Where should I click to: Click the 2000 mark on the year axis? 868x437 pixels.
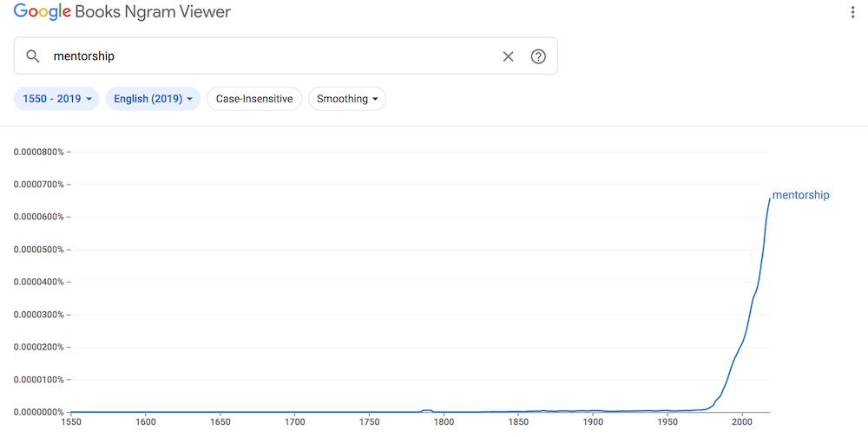coord(742,421)
